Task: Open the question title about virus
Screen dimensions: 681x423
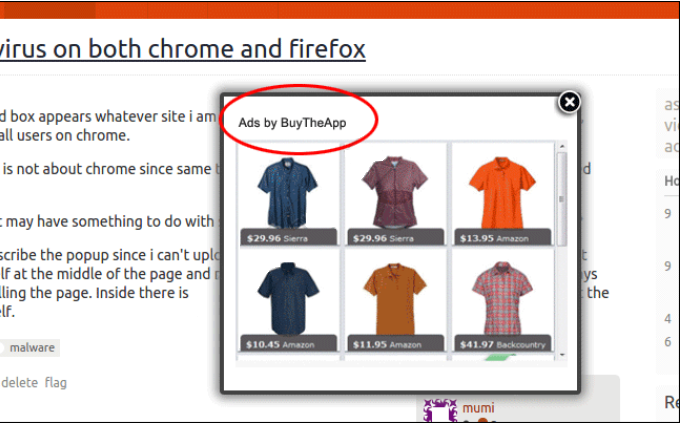Action: 182,47
